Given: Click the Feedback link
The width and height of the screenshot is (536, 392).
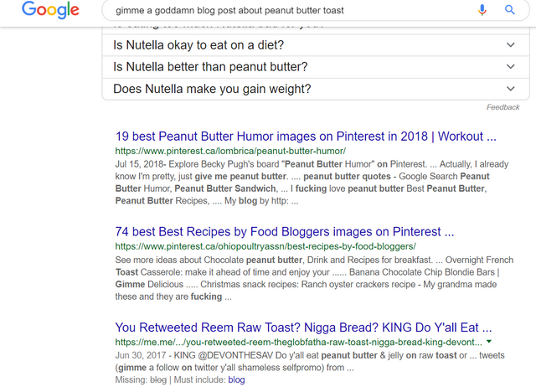Looking at the screenshot, I should [502, 107].
